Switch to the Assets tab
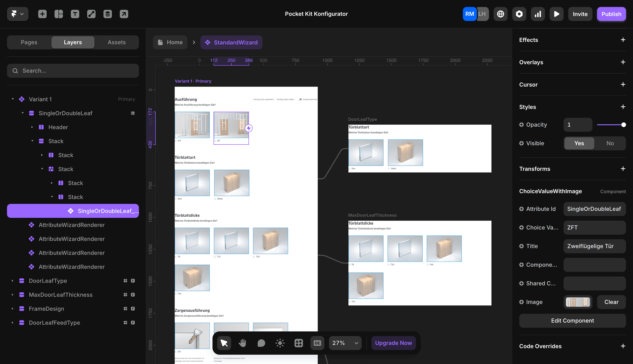The height and width of the screenshot is (364, 633). point(117,42)
